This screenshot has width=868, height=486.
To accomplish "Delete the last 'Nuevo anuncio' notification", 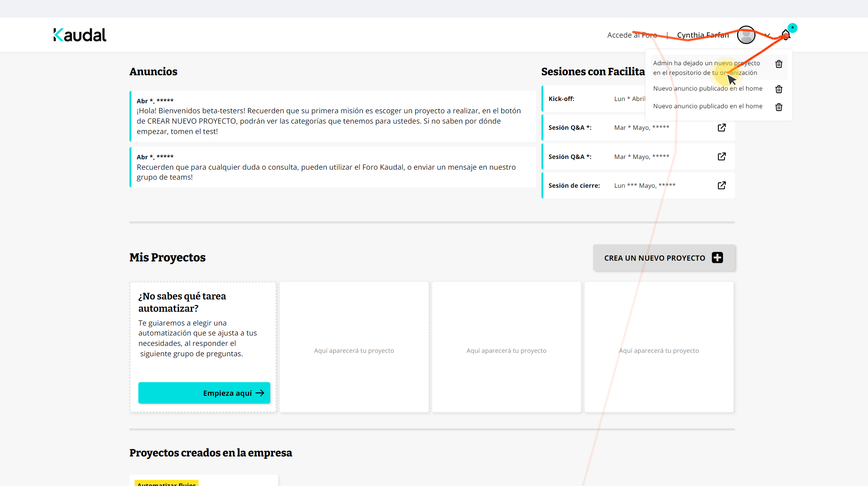I will pos(779,107).
